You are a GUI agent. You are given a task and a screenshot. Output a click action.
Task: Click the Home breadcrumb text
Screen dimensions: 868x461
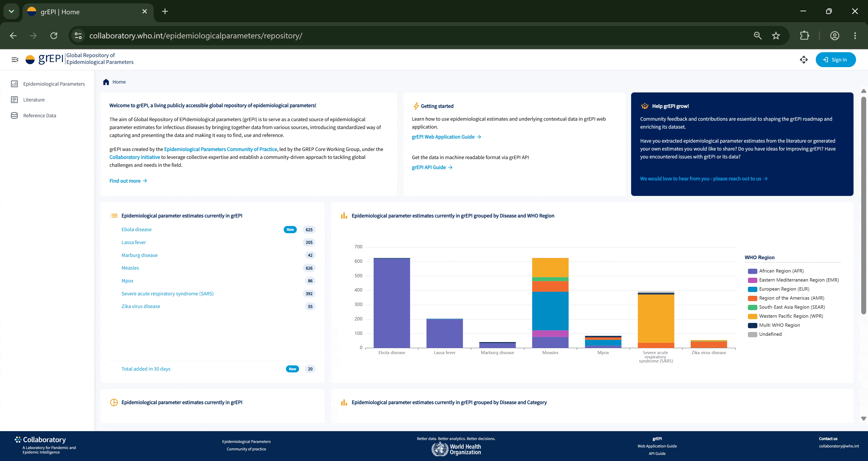tap(119, 82)
